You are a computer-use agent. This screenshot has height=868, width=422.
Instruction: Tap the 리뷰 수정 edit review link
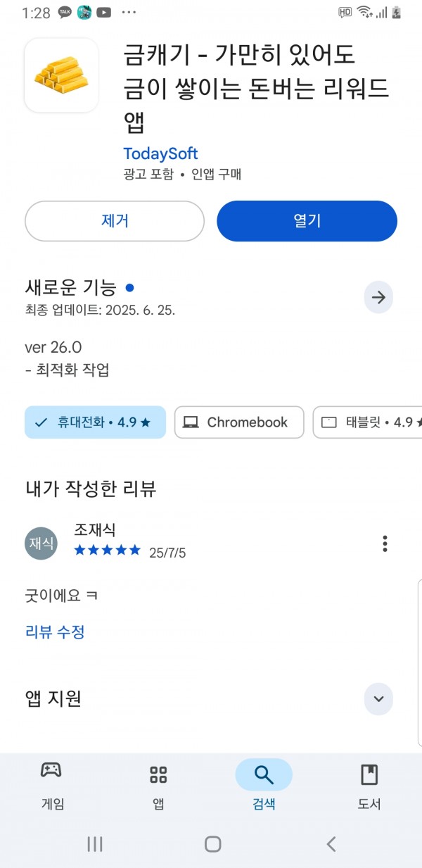(x=55, y=632)
